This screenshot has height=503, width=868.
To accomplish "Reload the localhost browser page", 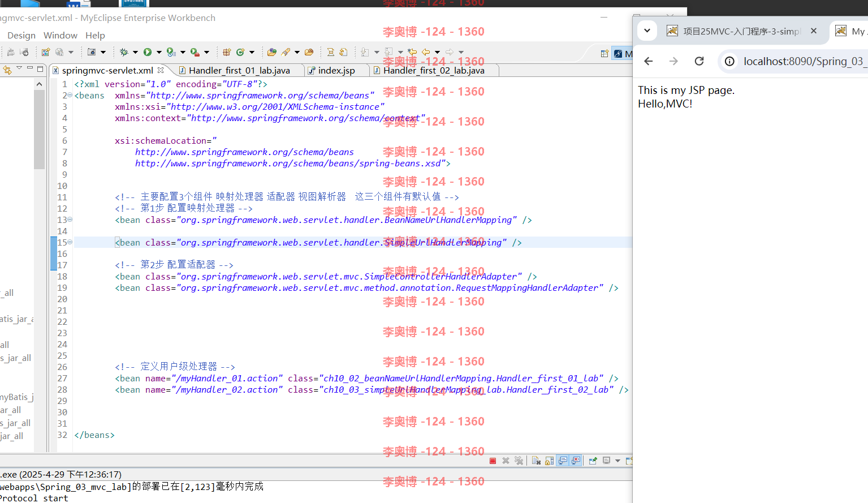I will (x=699, y=61).
